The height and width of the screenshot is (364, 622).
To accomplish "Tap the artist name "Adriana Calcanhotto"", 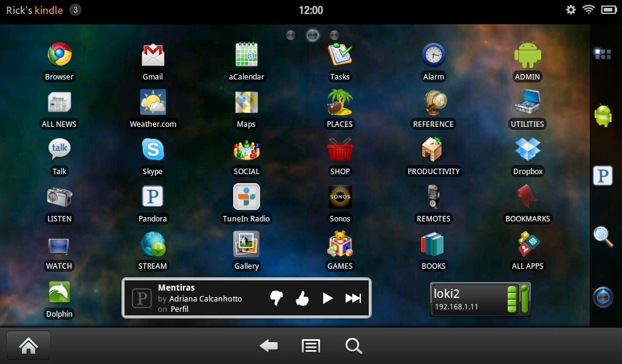I will tap(205, 298).
